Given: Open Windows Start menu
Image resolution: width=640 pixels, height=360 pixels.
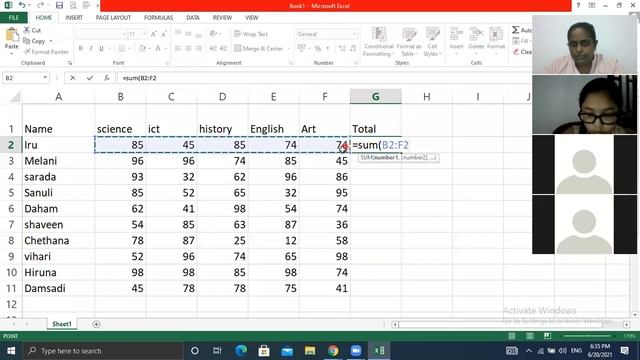Looking at the screenshot, I should (11, 351).
